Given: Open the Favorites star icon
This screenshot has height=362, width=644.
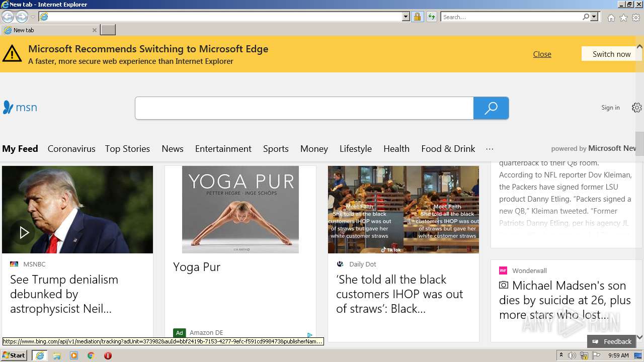Looking at the screenshot, I should pos(623,18).
